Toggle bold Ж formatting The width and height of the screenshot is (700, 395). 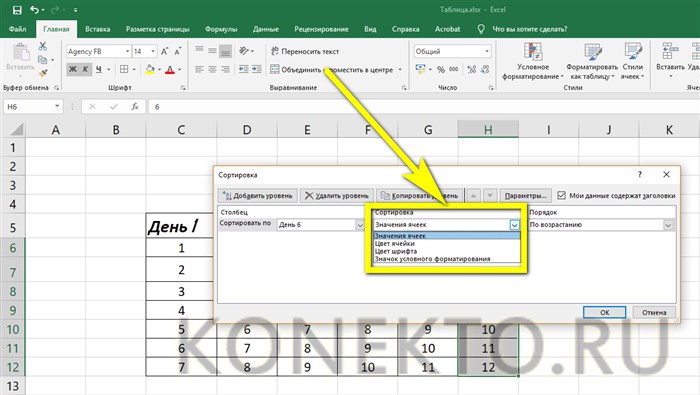73,69
